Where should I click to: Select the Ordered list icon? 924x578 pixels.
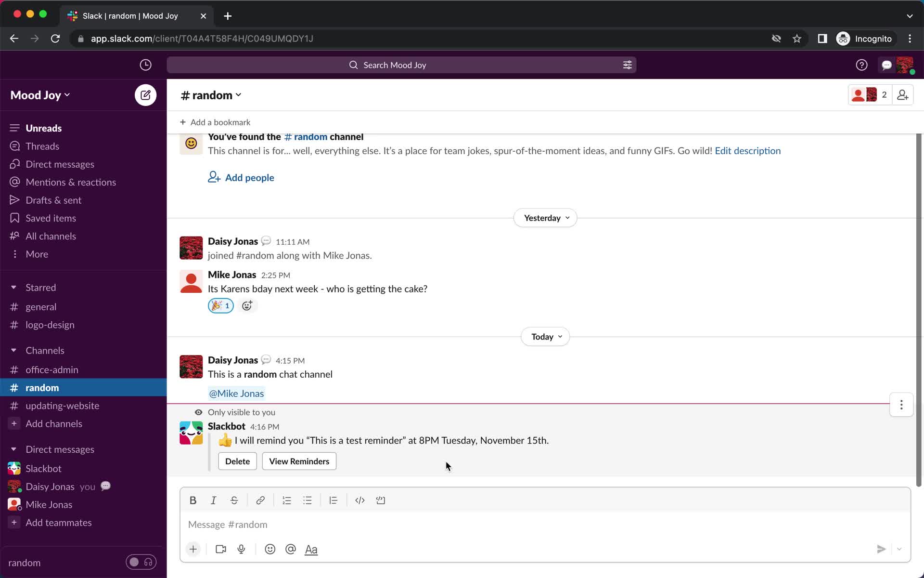pyautogui.click(x=287, y=500)
